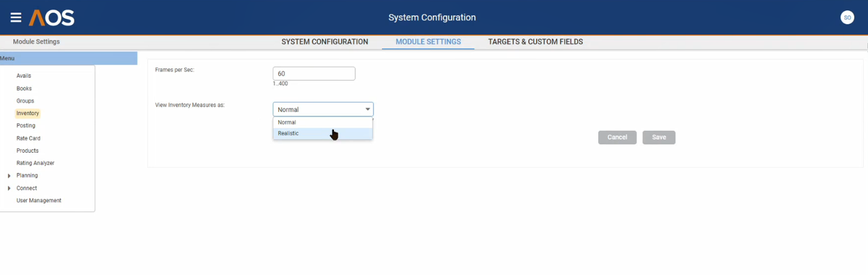Expand the Connect tree arrow

pyautogui.click(x=9, y=188)
